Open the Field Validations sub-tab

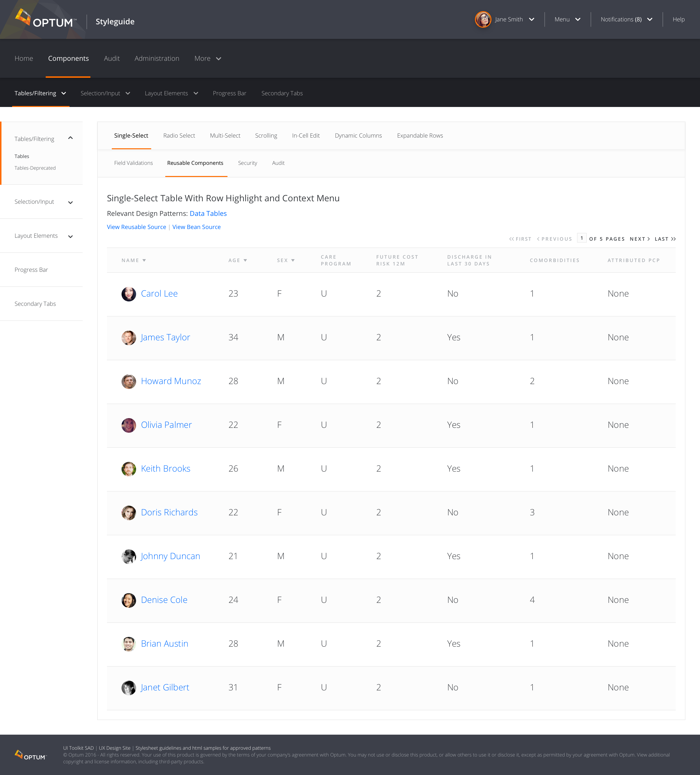tap(133, 163)
